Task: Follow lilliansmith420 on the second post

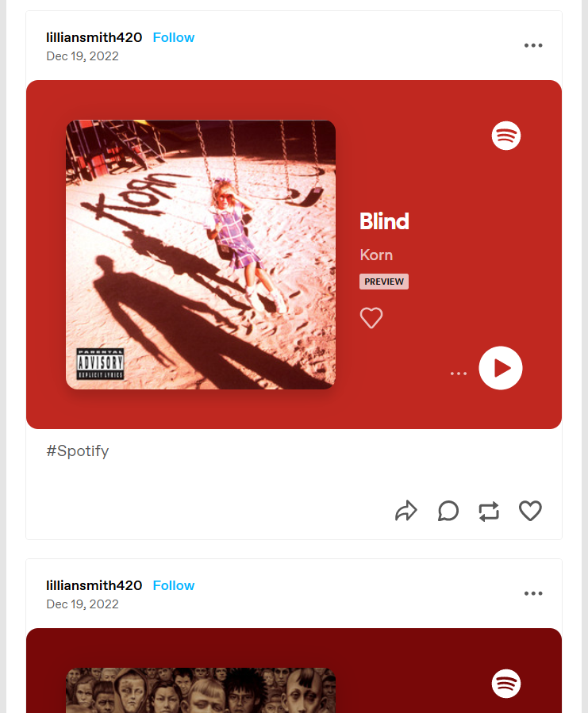Action: pos(174,585)
